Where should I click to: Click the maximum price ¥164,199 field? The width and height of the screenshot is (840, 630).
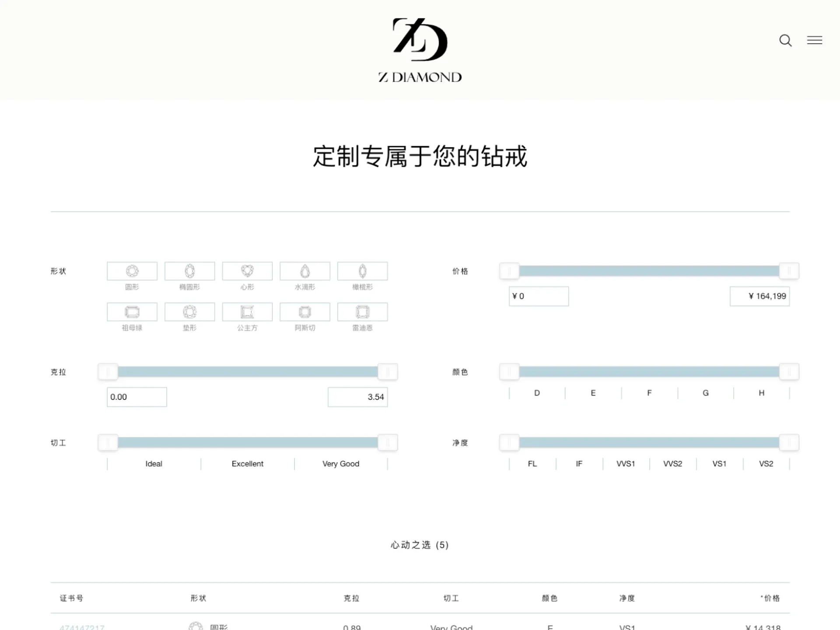click(x=759, y=296)
